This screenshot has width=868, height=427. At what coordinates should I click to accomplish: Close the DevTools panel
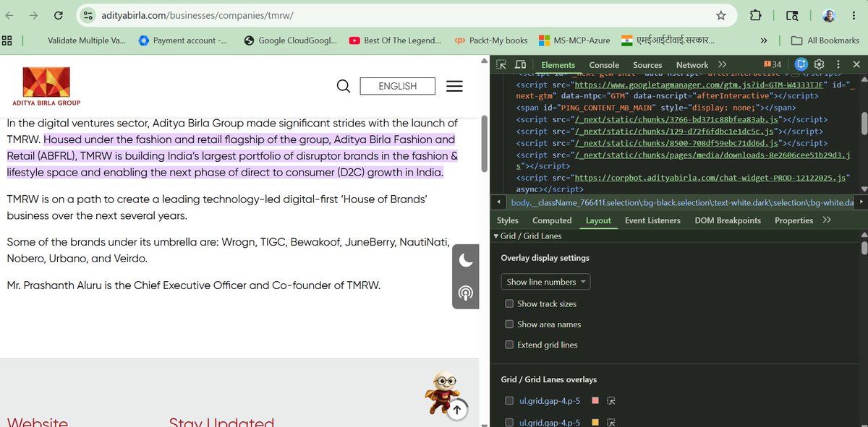(x=856, y=64)
